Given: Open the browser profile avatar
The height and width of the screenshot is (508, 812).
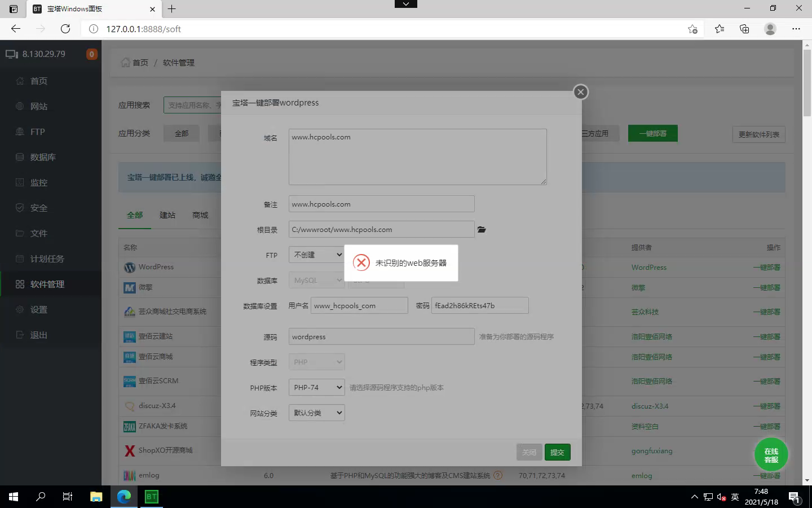Looking at the screenshot, I should [770, 29].
